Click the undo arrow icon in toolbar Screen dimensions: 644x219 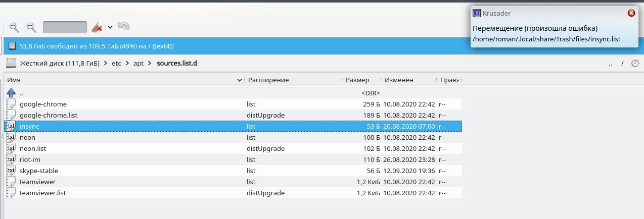(124, 26)
